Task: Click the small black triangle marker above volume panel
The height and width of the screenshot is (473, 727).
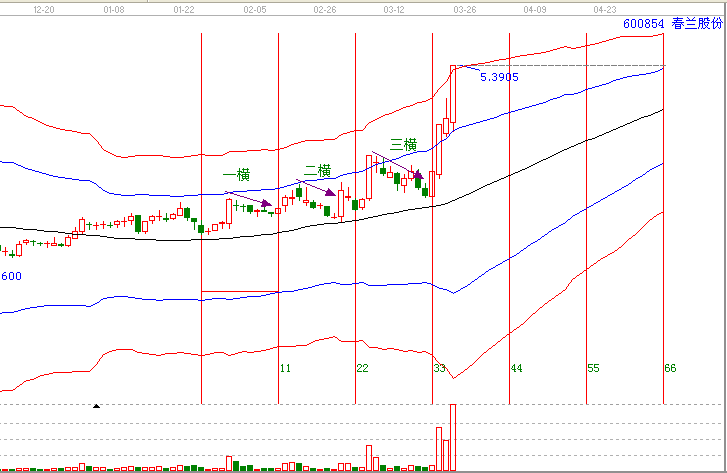Action: pos(97,406)
